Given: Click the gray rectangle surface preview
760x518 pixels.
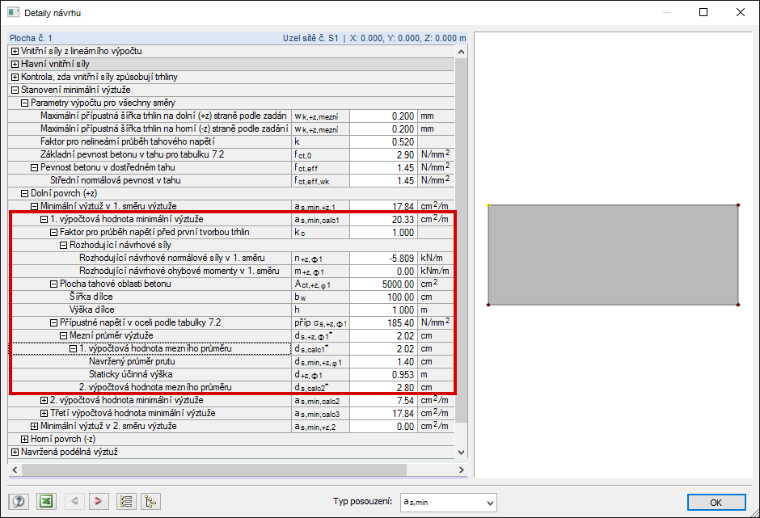Looking at the screenshot, I should [x=613, y=255].
